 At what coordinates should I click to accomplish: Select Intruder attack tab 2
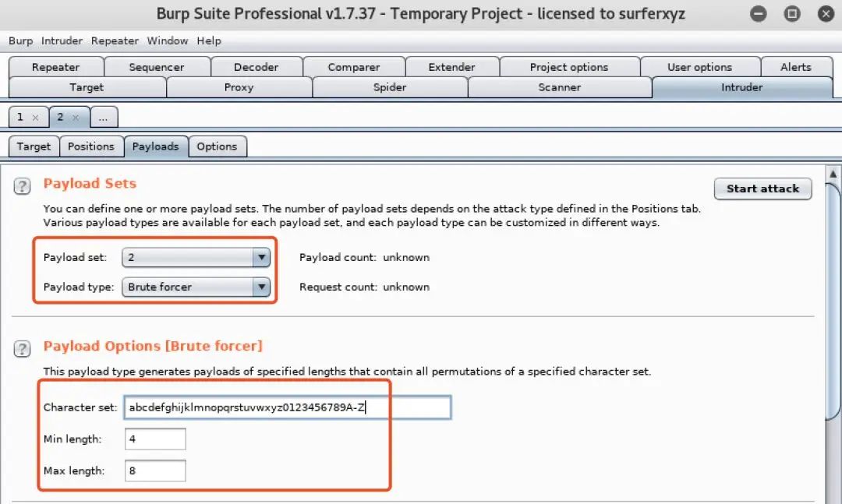[60, 117]
